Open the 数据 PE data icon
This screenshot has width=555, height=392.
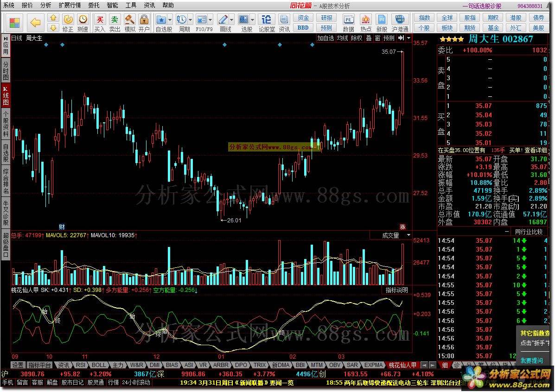tap(348, 19)
